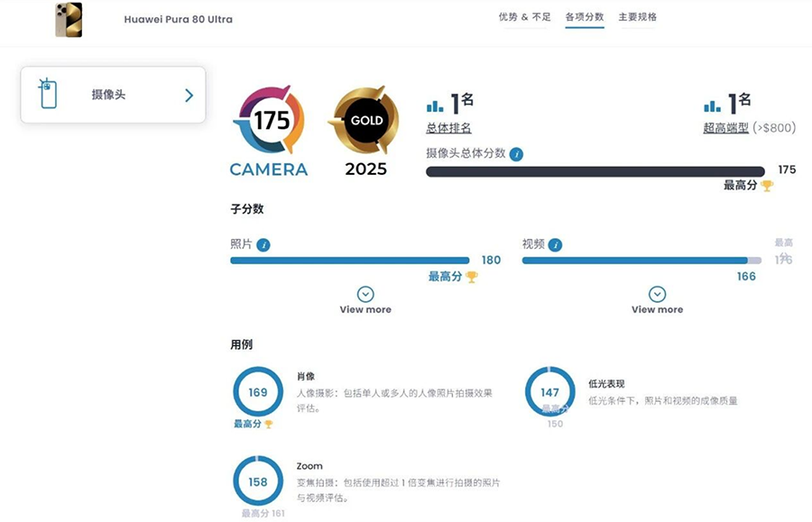This screenshot has height=522, width=812.
Task: Click the info icon next to 视频
Action: [555, 244]
